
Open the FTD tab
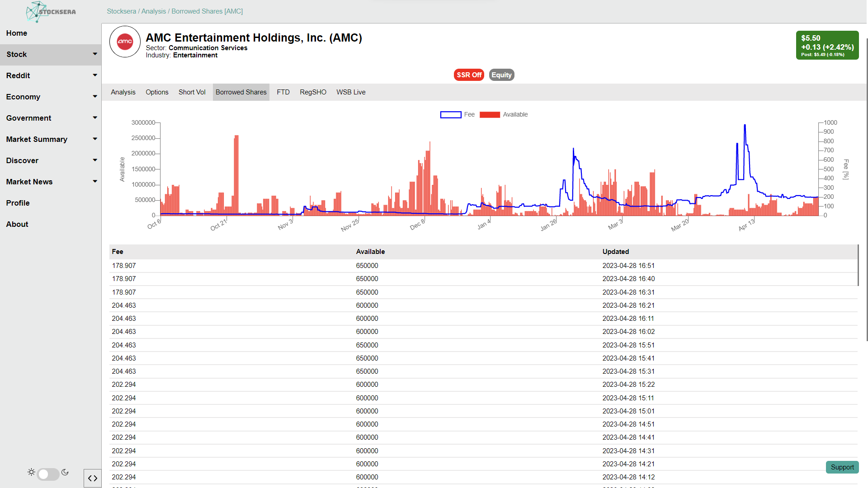click(283, 92)
